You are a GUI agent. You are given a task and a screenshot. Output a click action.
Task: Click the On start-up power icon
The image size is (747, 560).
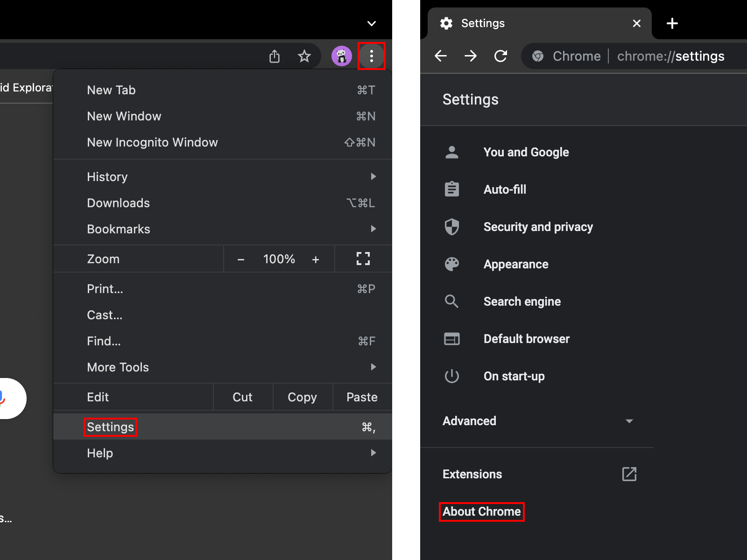point(452,376)
